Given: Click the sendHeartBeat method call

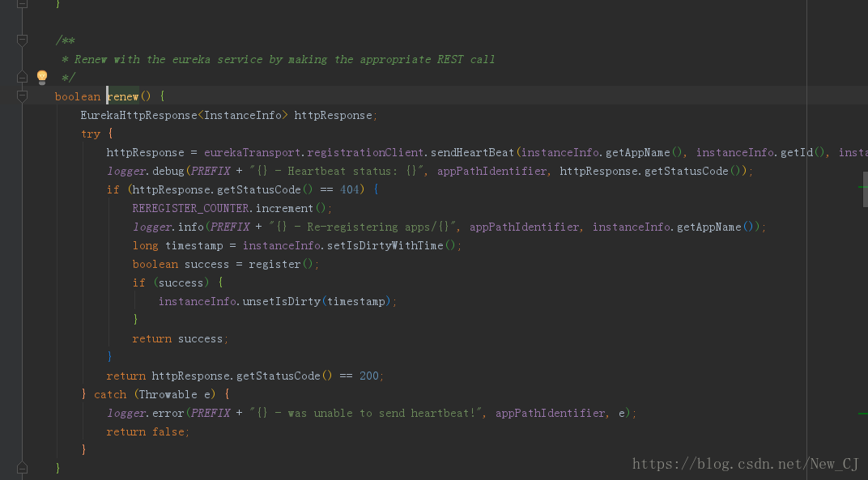Looking at the screenshot, I should 473,152.
